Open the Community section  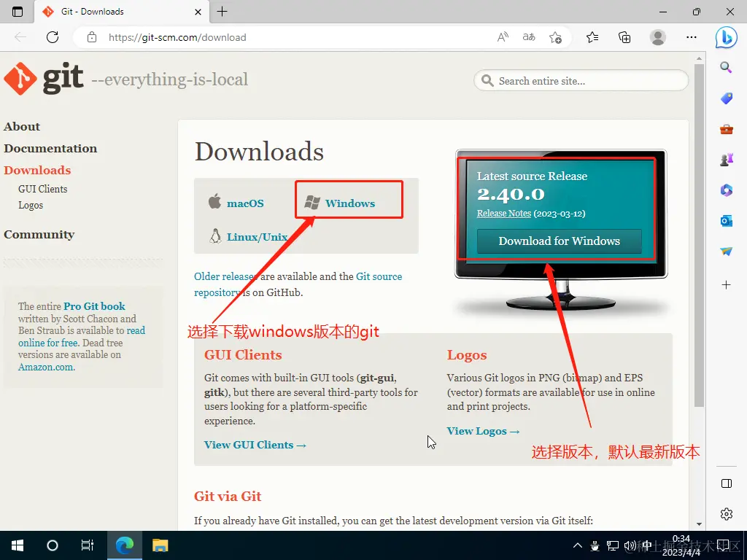tap(39, 235)
